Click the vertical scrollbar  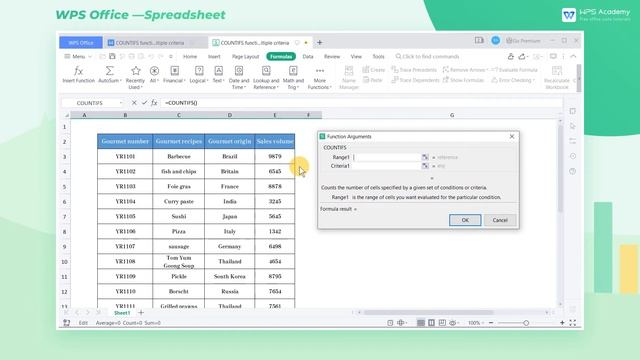click(x=560, y=169)
